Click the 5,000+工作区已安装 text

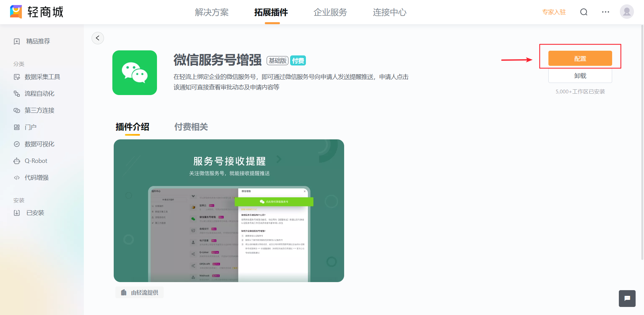[580, 92]
